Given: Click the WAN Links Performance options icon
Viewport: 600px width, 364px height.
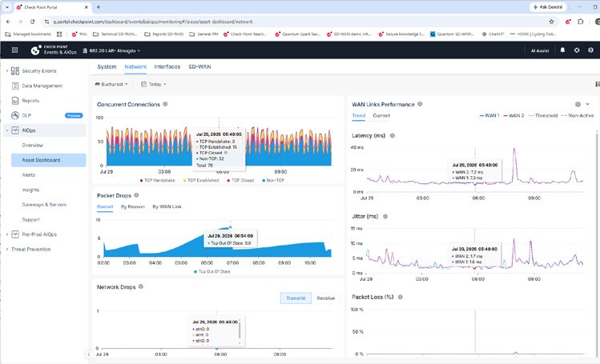Looking at the screenshot, I should pyautogui.click(x=578, y=104).
